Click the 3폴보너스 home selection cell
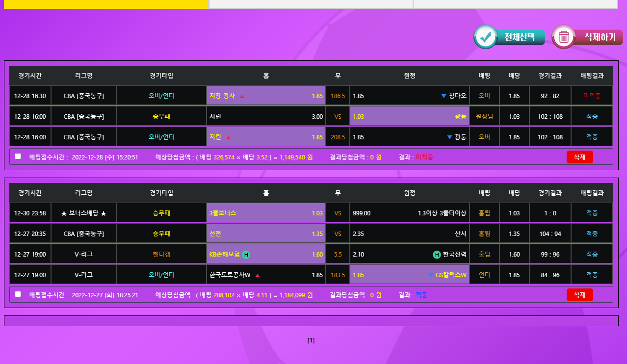Image resolution: width=627 pixels, height=364 pixels. pyautogui.click(x=266, y=213)
